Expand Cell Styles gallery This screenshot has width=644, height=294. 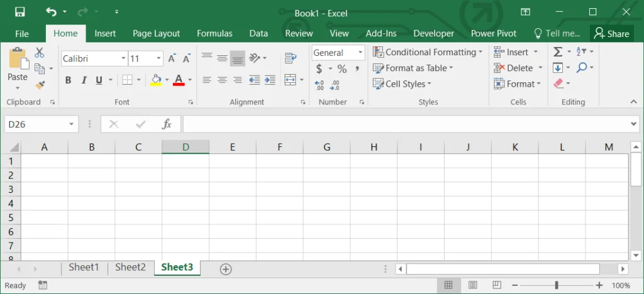coord(402,84)
